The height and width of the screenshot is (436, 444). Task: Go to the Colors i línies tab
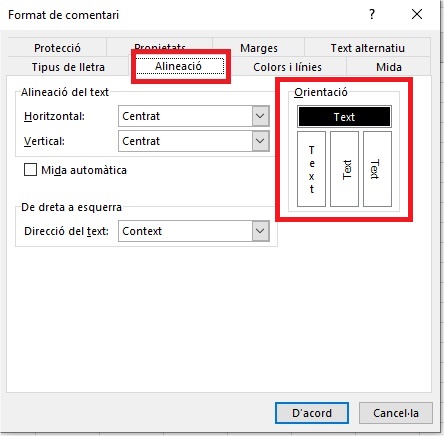click(287, 67)
